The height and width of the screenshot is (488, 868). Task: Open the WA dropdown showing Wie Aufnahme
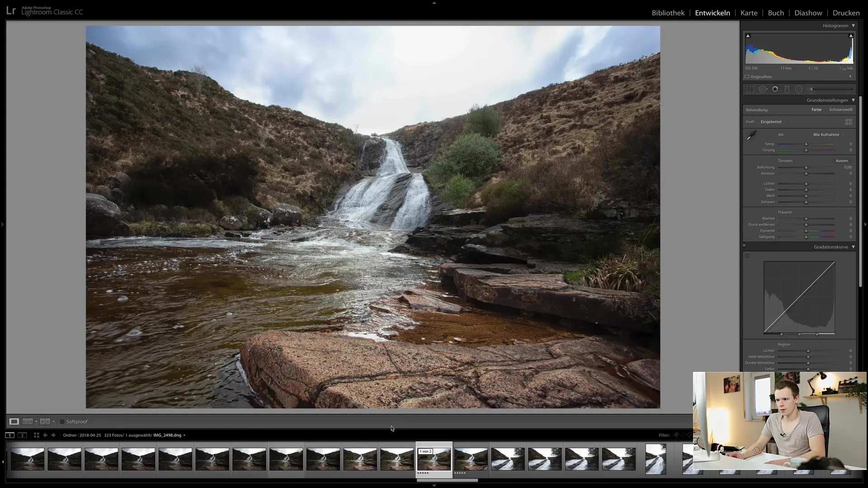(828, 135)
